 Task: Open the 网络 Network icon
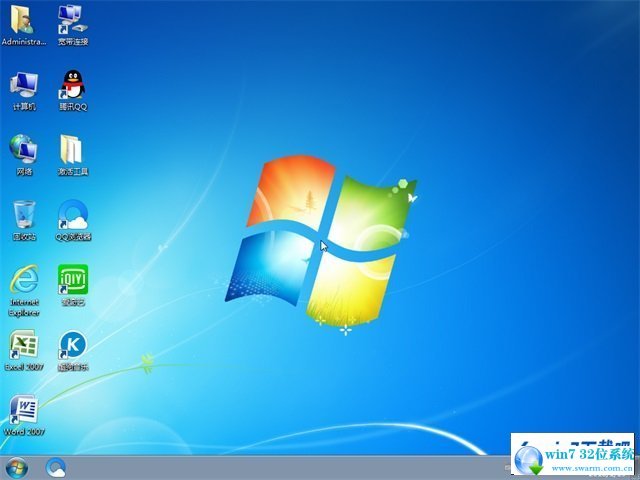pyautogui.click(x=24, y=155)
